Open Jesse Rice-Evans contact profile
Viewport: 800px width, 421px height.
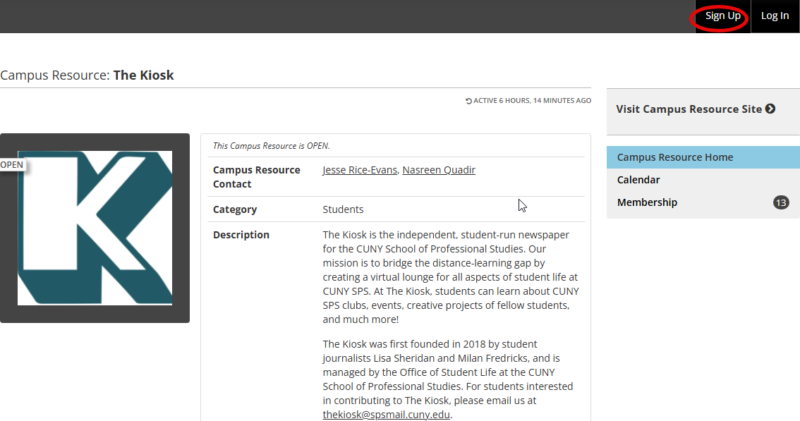[x=360, y=170]
